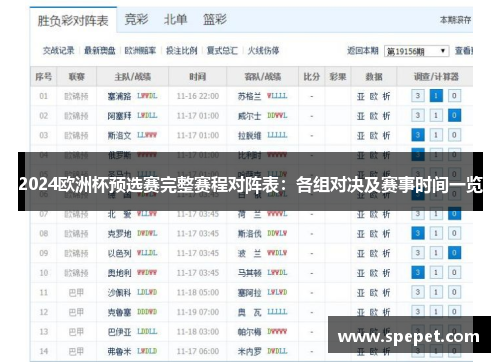
Task: Toggle pick 3 for row 10 奥地利
Action: 418,273
